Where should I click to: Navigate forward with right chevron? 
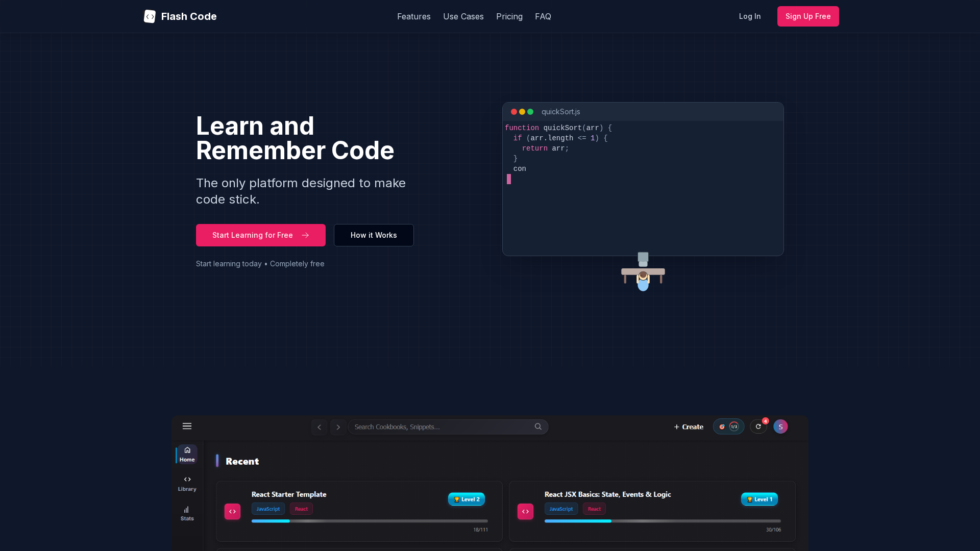pos(338,427)
